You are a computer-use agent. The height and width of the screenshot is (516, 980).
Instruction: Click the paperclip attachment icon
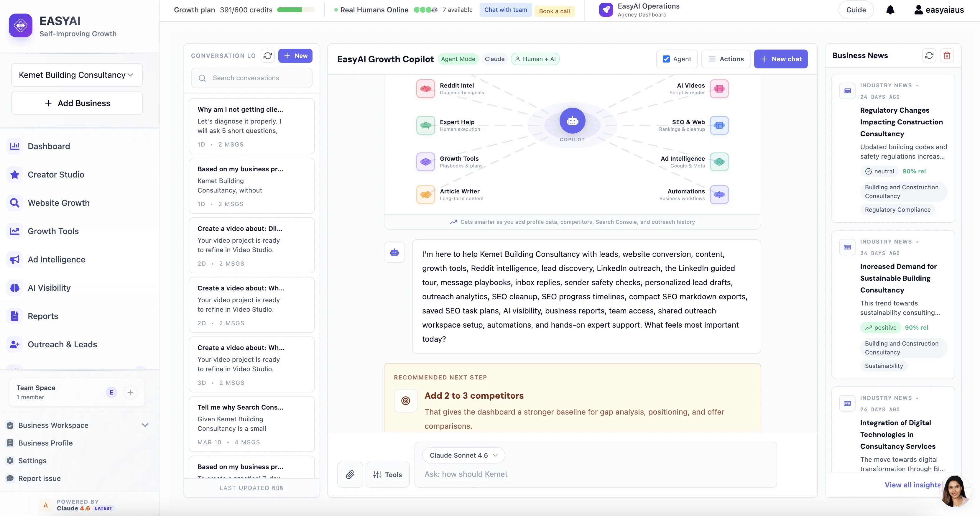350,474
